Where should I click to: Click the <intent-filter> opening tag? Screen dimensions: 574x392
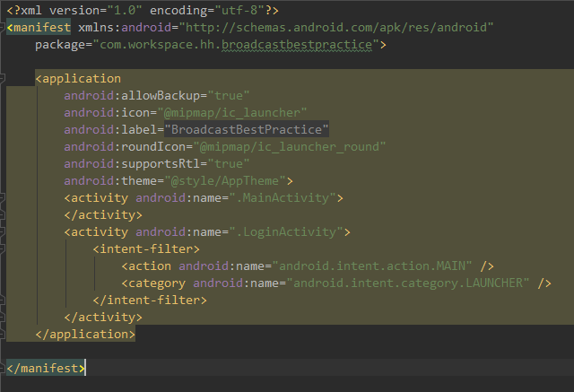[146, 248]
